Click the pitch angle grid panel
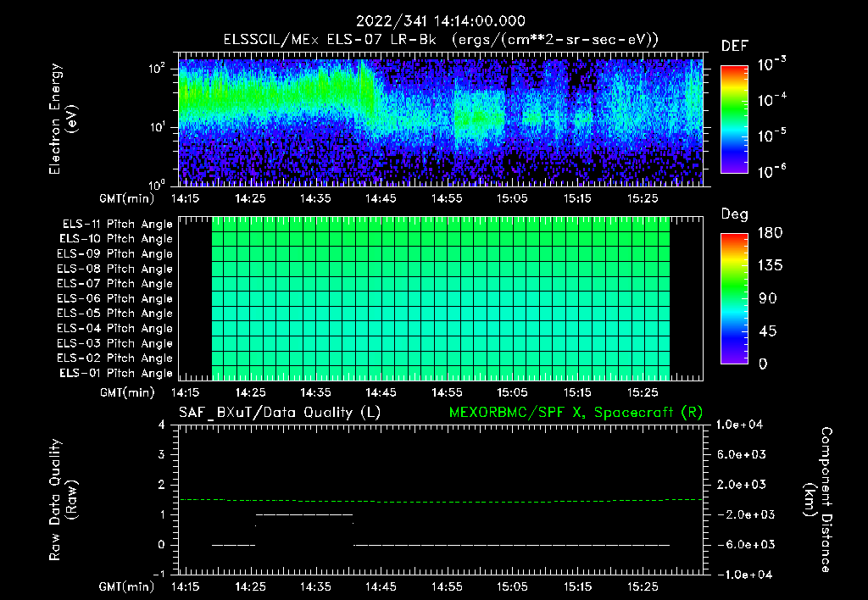 click(441, 298)
